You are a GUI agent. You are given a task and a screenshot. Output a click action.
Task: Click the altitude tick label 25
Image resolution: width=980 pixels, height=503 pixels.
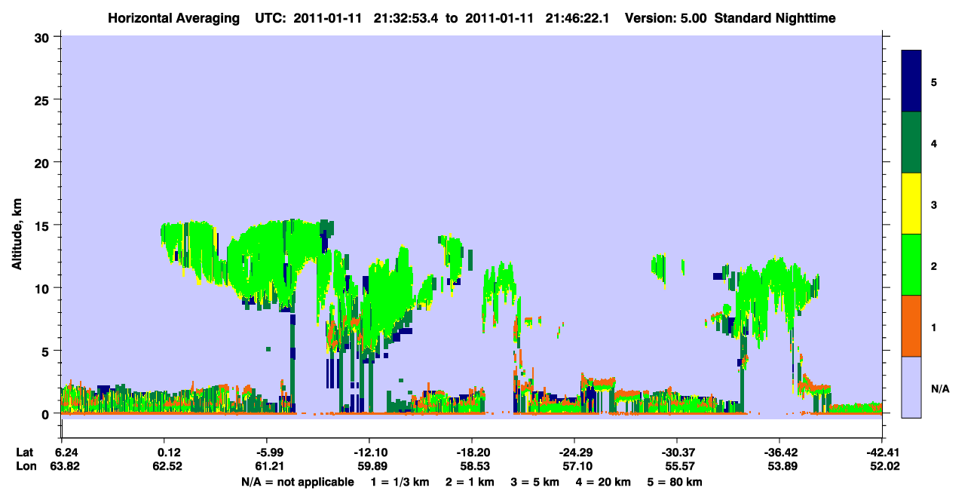click(44, 100)
